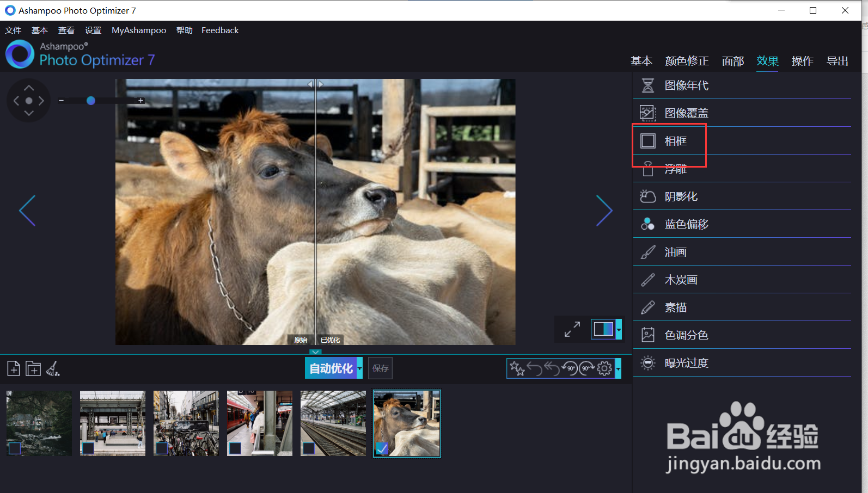The height and width of the screenshot is (493, 868).
Task: Switch to the 导出 tab
Action: [x=838, y=61]
